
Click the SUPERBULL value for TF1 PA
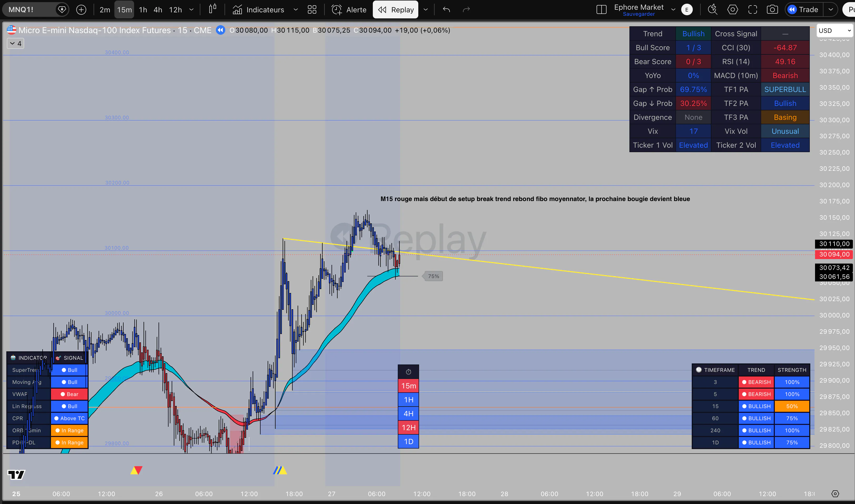(x=785, y=90)
